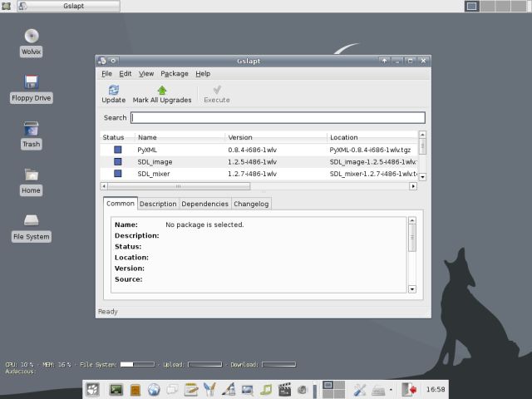The width and height of the screenshot is (532, 399).
Task: Sort packages by Status column header
Action: [x=117, y=137]
